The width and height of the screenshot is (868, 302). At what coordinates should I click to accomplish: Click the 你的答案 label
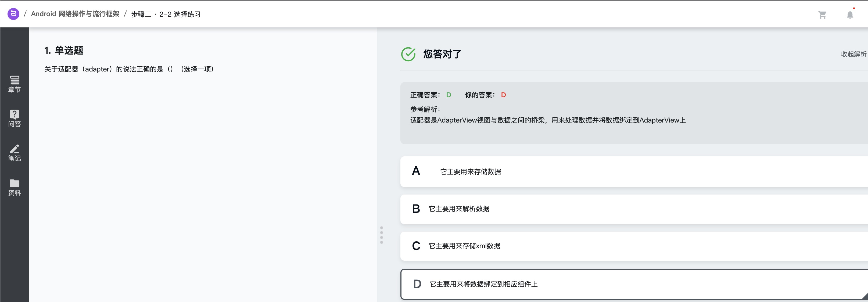(x=480, y=95)
